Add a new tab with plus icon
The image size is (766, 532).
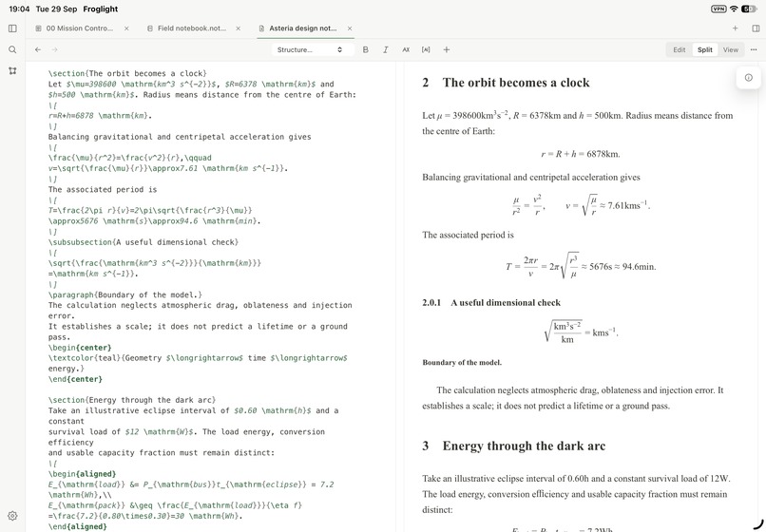(736, 28)
